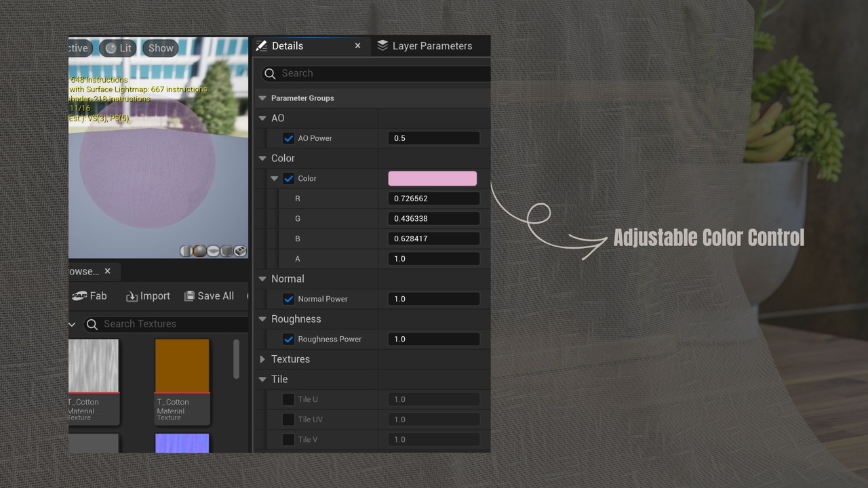
Task: Select the sphere preview mesh icon
Action: [199, 251]
